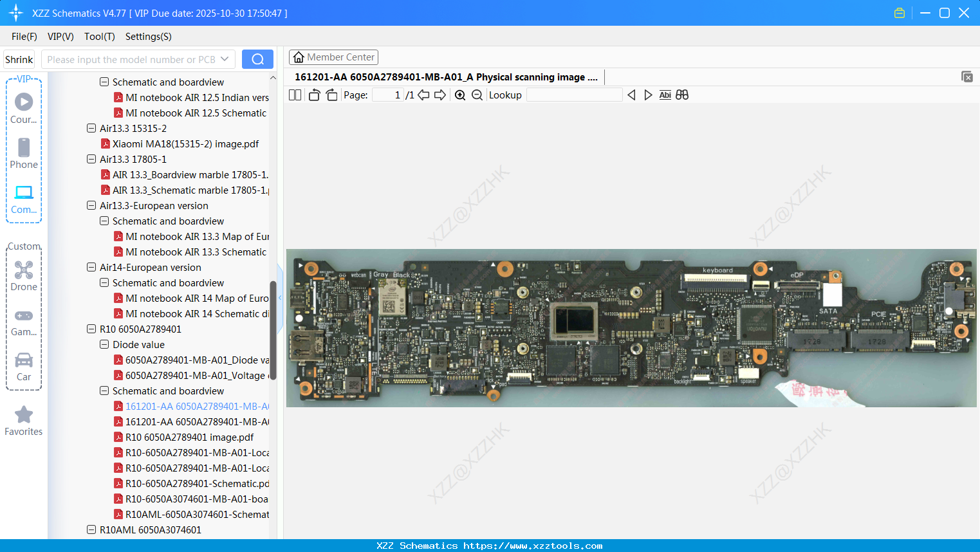Open the Car category
The height and width of the screenshot is (552, 980).
pos(24,366)
